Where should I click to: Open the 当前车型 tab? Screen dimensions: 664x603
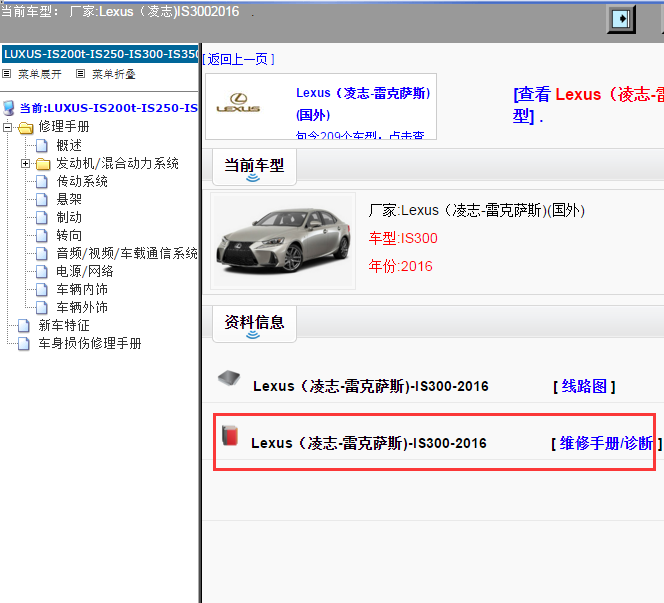[x=254, y=167]
